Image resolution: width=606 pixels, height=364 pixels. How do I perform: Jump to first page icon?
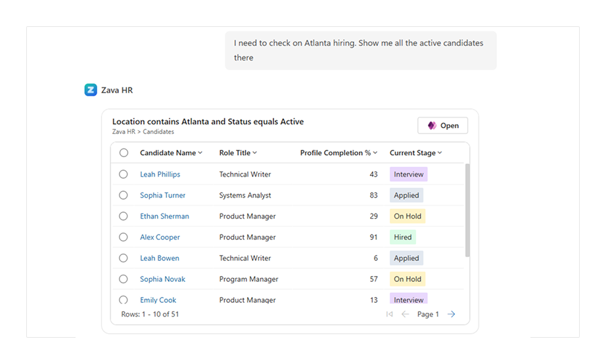390,314
